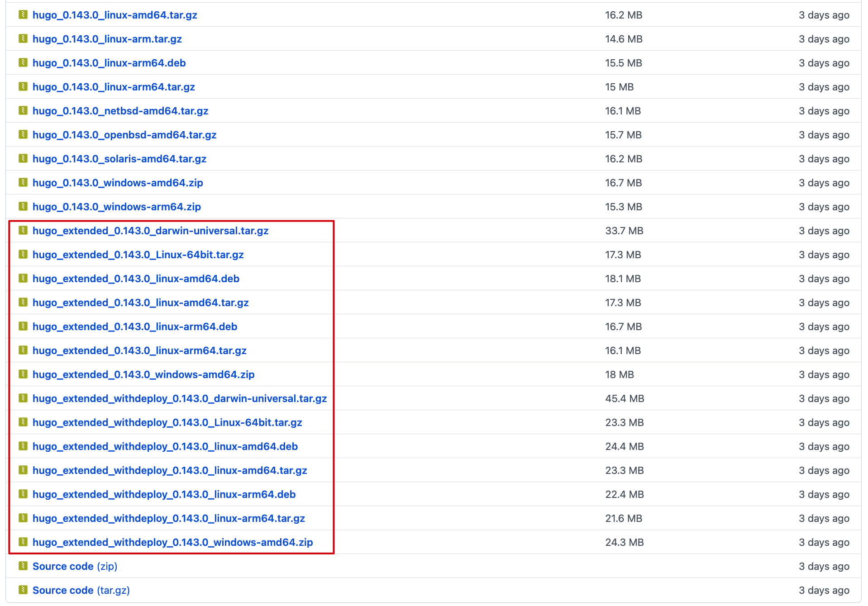
Task: Download hugo_extended_0.143.0_linux-arm64.deb
Action: pos(135,327)
